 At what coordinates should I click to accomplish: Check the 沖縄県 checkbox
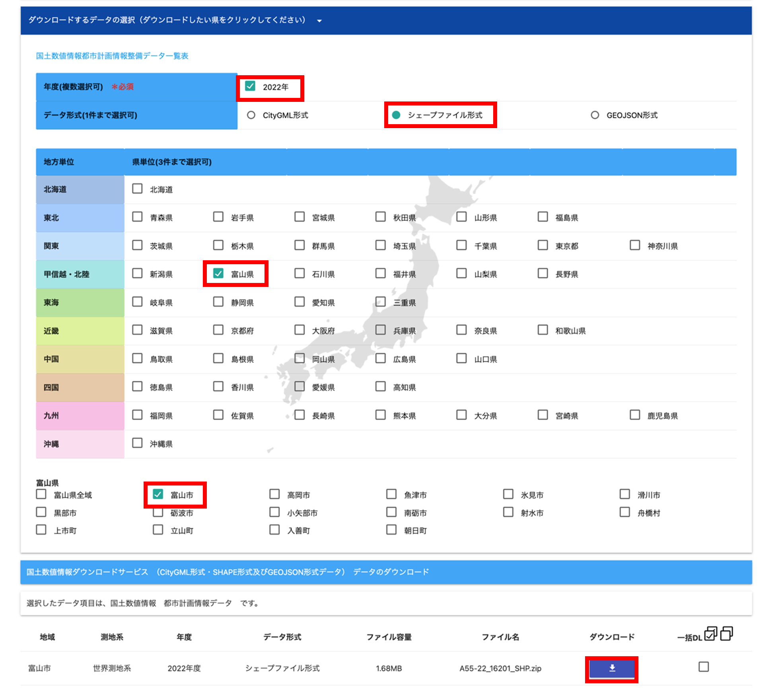(137, 443)
